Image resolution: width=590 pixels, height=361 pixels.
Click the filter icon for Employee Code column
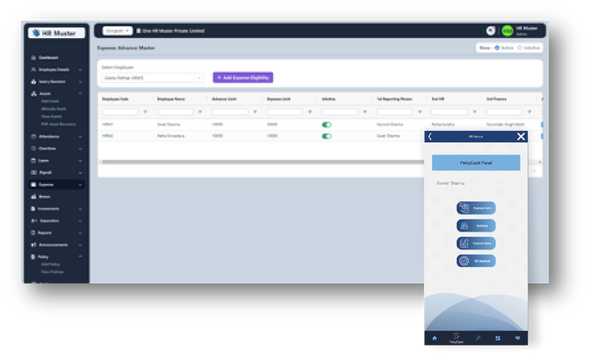pyautogui.click(x=145, y=112)
